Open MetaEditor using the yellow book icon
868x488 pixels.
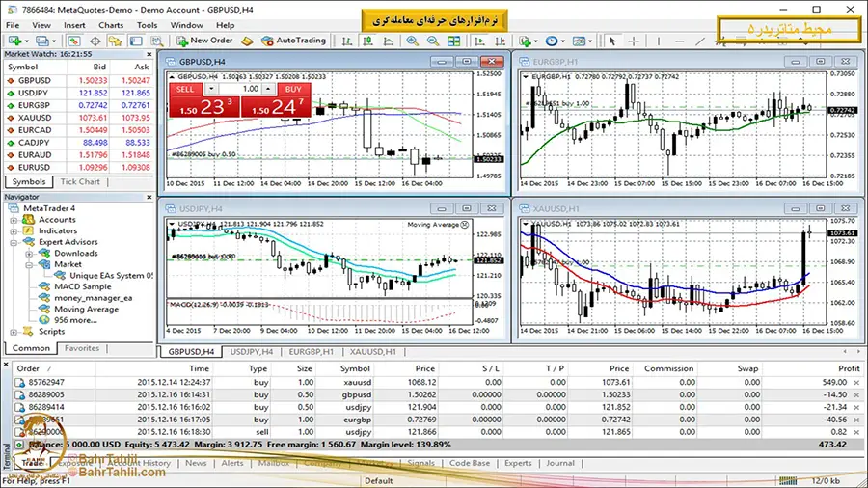(x=247, y=41)
